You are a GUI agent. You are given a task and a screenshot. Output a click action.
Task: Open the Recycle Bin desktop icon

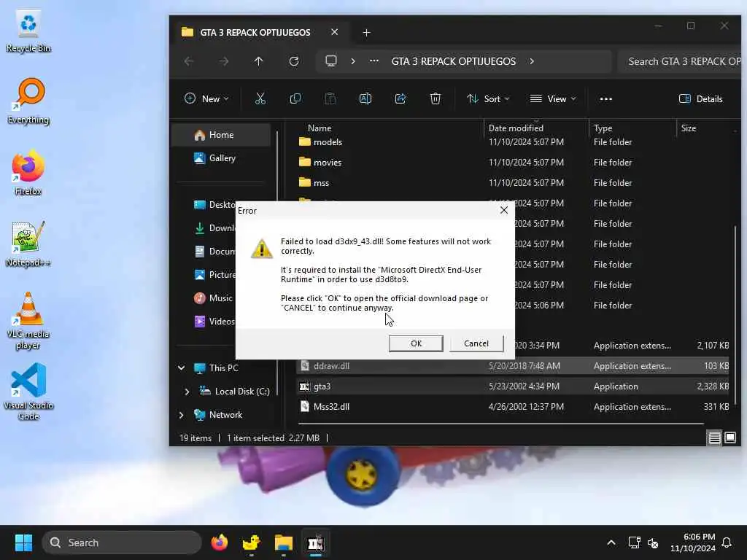tap(28, 31)
